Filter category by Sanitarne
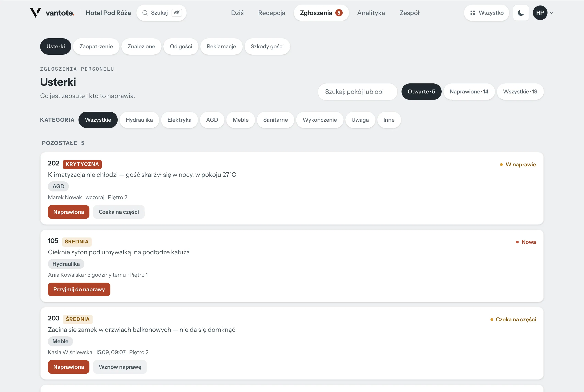This screenshot has height=392, width=584. coord(276,120)
